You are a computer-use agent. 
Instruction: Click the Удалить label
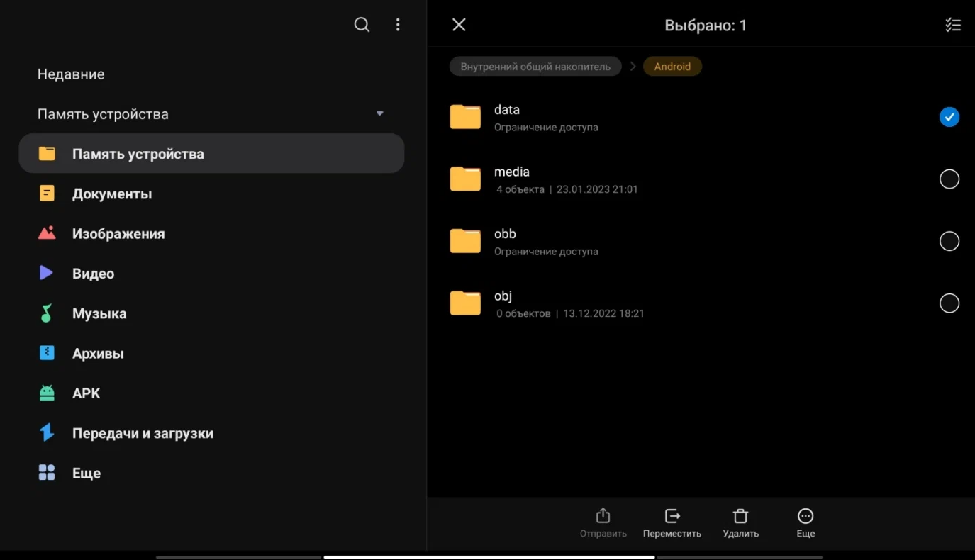[x=741, y=534]
